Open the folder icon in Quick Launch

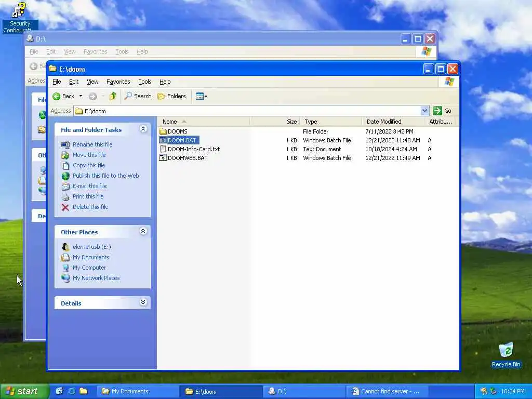[x=84, y=391]
